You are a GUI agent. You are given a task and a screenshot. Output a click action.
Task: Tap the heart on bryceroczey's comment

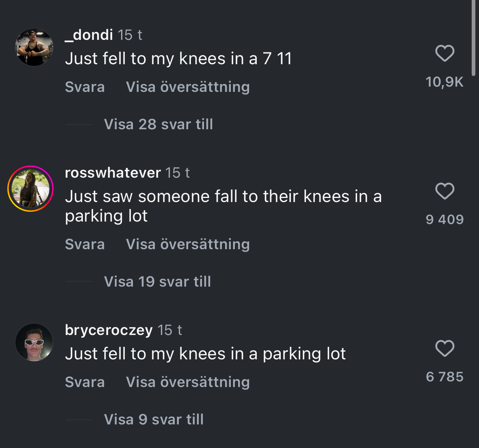pos(444,348)
